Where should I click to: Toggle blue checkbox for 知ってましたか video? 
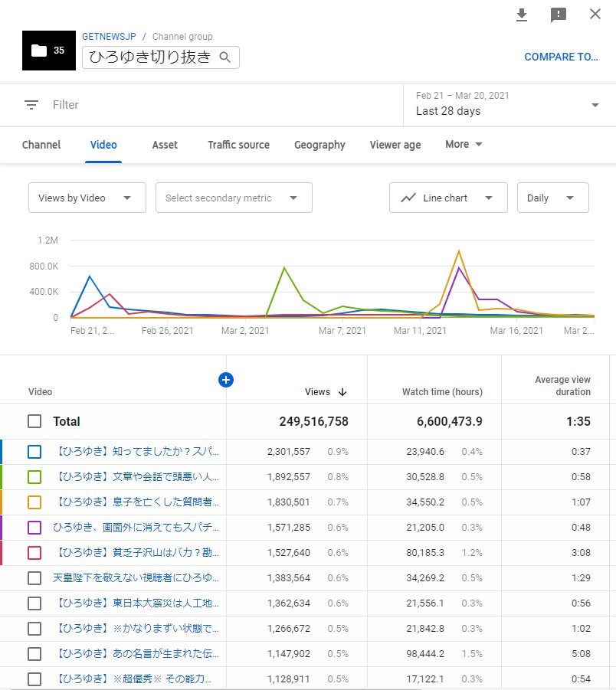(34, 452)
